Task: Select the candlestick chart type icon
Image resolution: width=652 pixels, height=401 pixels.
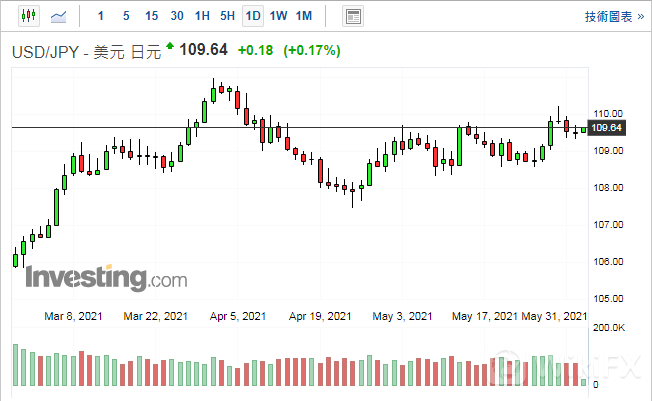Action: [27, 16]
